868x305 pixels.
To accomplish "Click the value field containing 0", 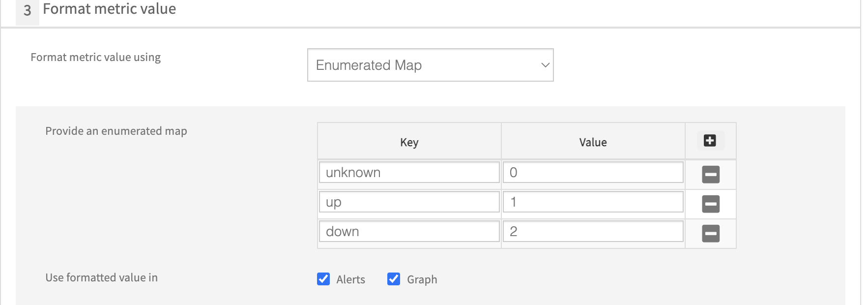I will coord(593,173).
